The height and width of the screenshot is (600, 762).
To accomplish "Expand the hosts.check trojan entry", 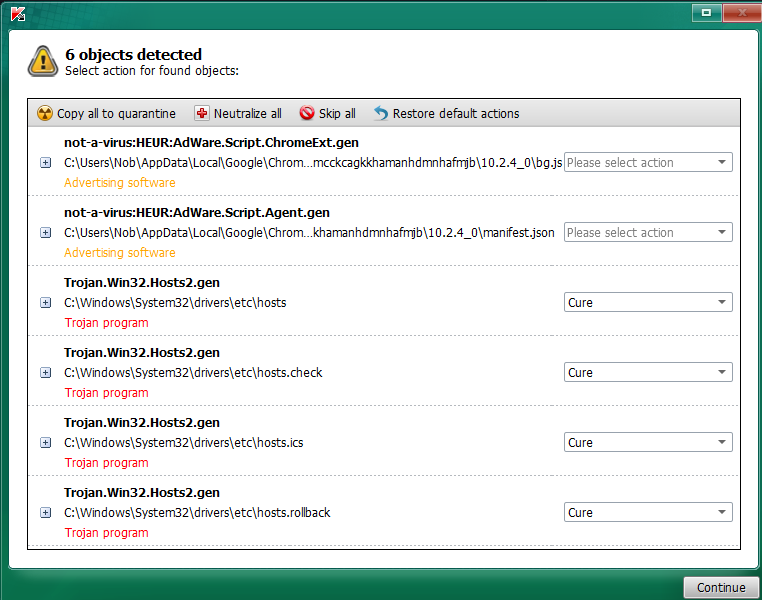I will (x=45, y=373).
